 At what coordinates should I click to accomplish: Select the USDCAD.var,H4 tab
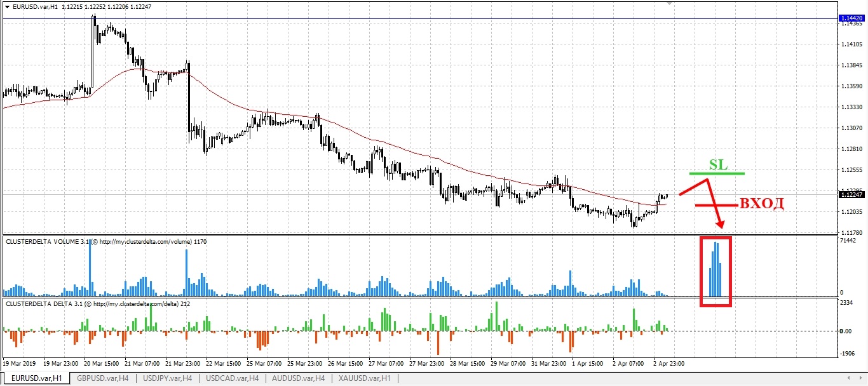tap(233, 378)
